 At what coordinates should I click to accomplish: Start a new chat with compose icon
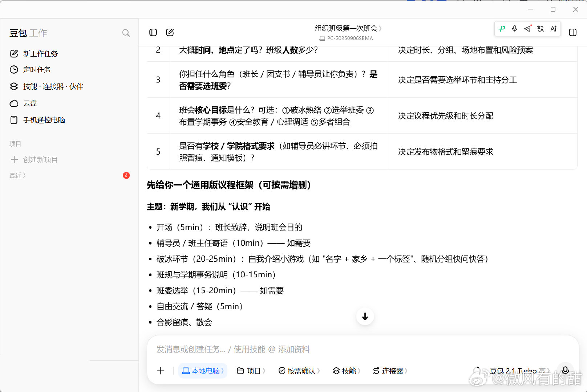pyautogui.click(x=170, y=32)
